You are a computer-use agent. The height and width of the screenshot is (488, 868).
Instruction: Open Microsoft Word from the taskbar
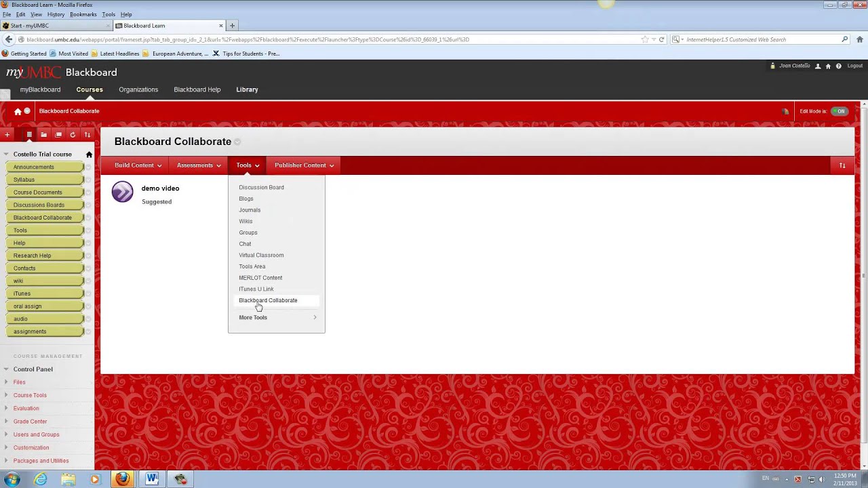tap(152, 479)
